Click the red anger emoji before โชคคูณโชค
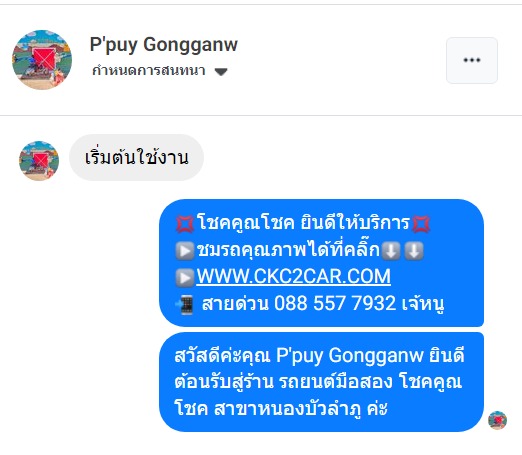Image resolution: width=522 pixels, height=455 pixels. 184,224
